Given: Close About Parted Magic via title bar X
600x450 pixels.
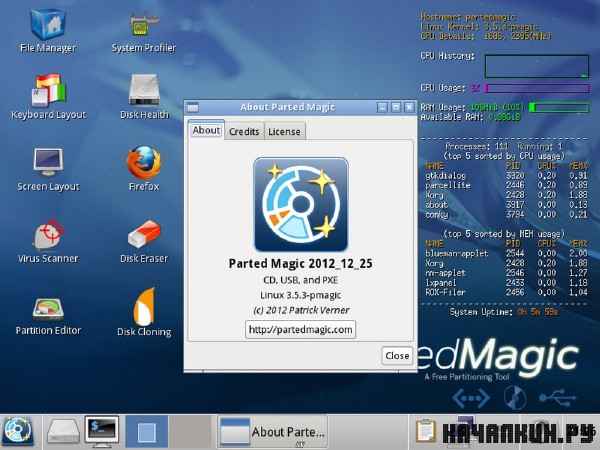Looking at the screenshot, I should click(x=409, y=107).
